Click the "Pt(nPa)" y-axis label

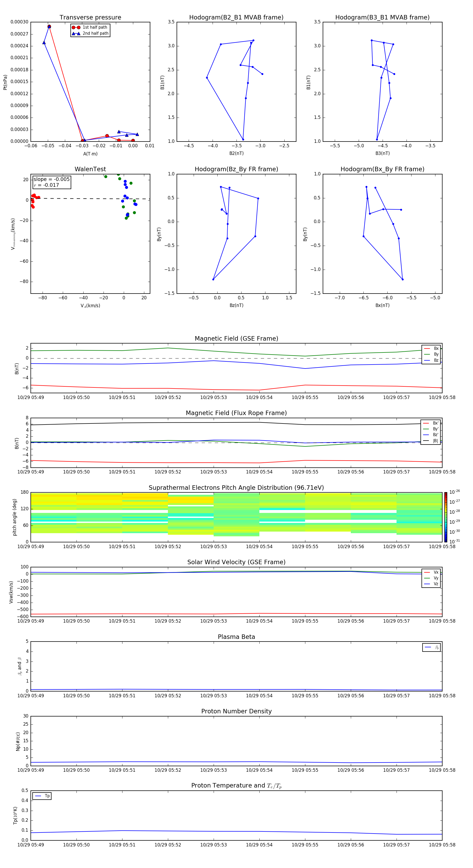click(x=5, y=82)
